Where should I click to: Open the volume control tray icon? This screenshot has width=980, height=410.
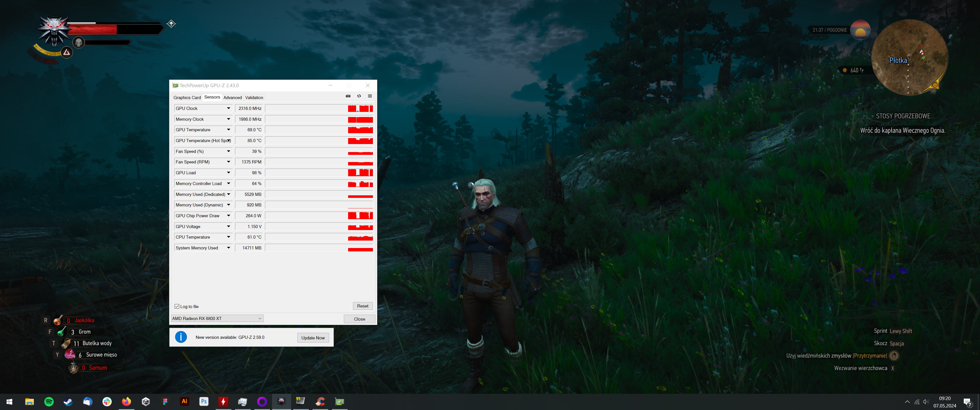click(x=926, y=402)
